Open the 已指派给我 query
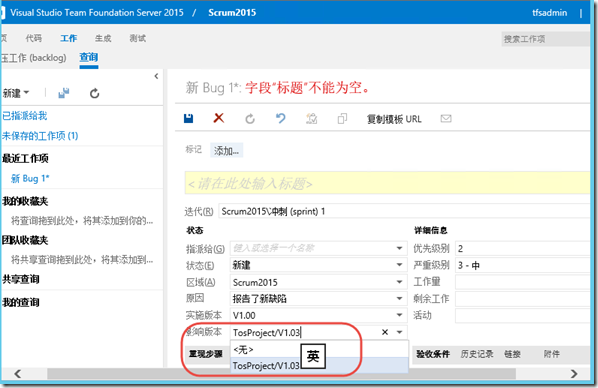 point(25,116)
